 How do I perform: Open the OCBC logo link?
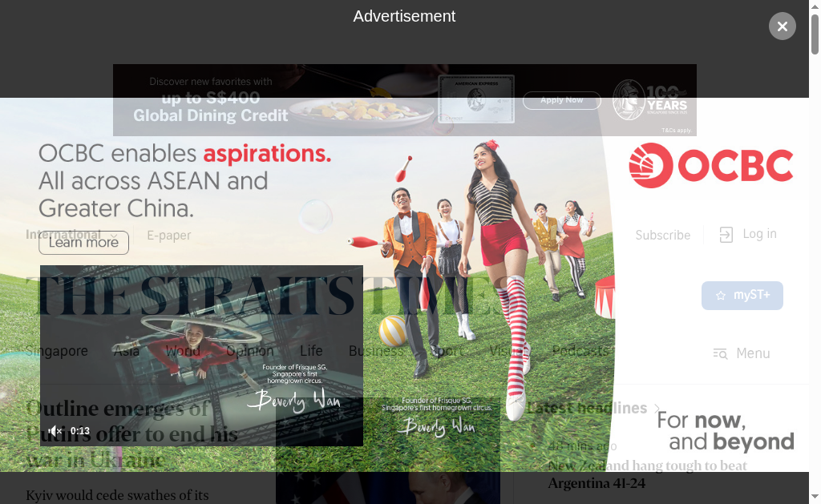711,165
